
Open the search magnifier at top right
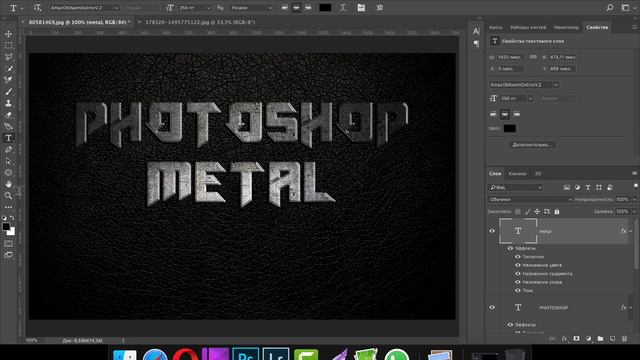[610, 8]
